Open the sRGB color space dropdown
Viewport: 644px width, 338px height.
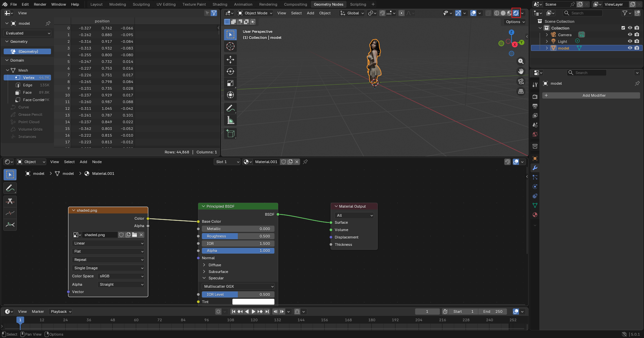point(121,276)
